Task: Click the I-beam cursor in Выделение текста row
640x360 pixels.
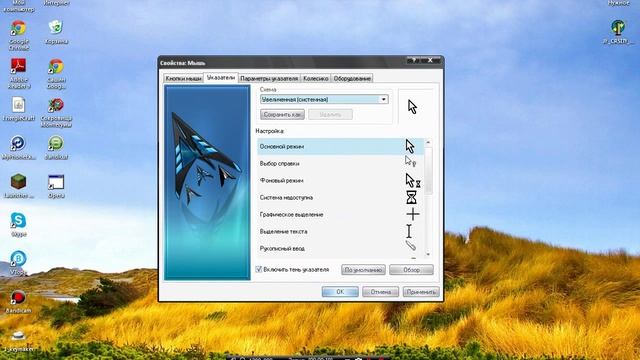Action: coord(409,231)
